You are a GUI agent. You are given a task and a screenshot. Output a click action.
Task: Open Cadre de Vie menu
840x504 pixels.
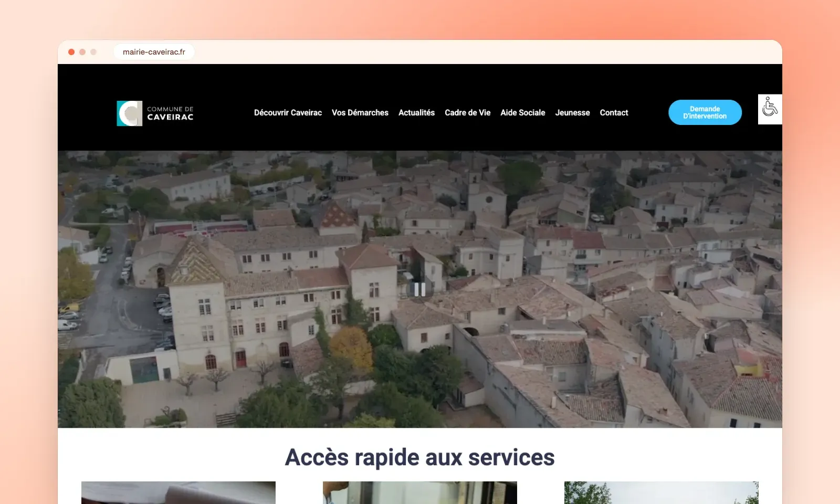point(467,113)
